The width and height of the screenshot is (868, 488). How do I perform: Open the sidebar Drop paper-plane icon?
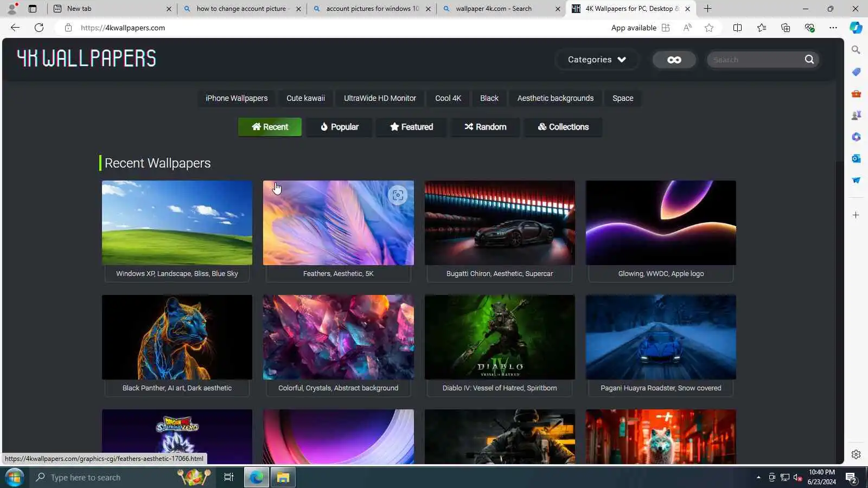pyautogui.click(x=856, y=180)
